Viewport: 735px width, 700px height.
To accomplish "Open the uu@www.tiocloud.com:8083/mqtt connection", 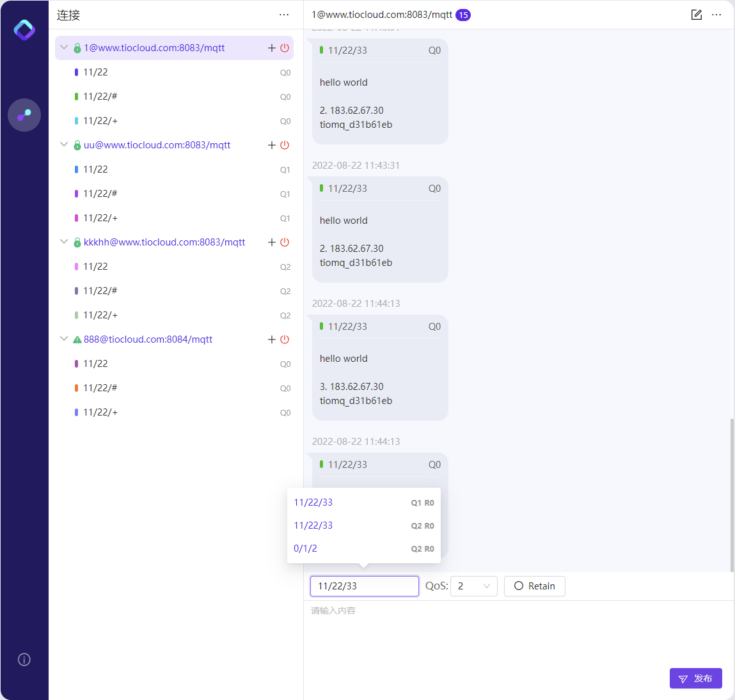I will click(157, 144).
